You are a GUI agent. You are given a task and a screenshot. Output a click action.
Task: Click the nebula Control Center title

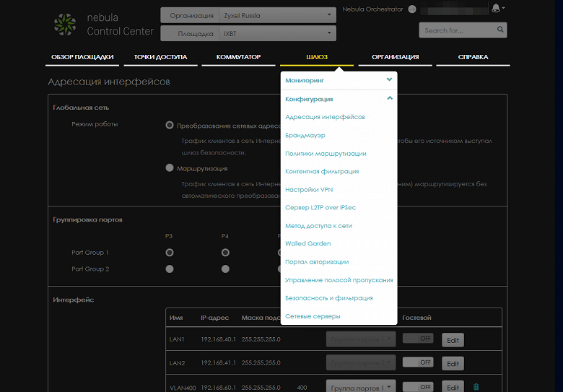tap(121, 25)
